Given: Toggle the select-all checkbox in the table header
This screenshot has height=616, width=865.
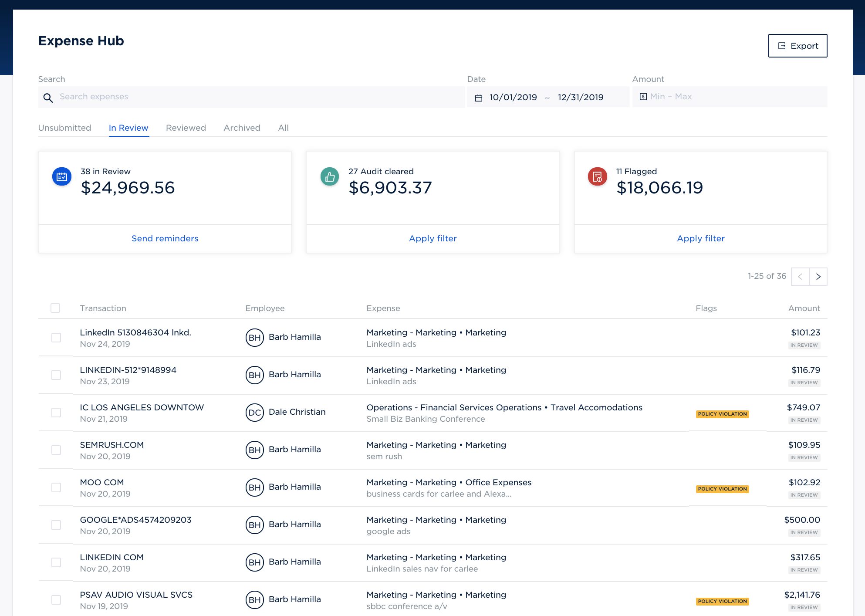Looking at the screenshot, I should [x=55, y=308].
